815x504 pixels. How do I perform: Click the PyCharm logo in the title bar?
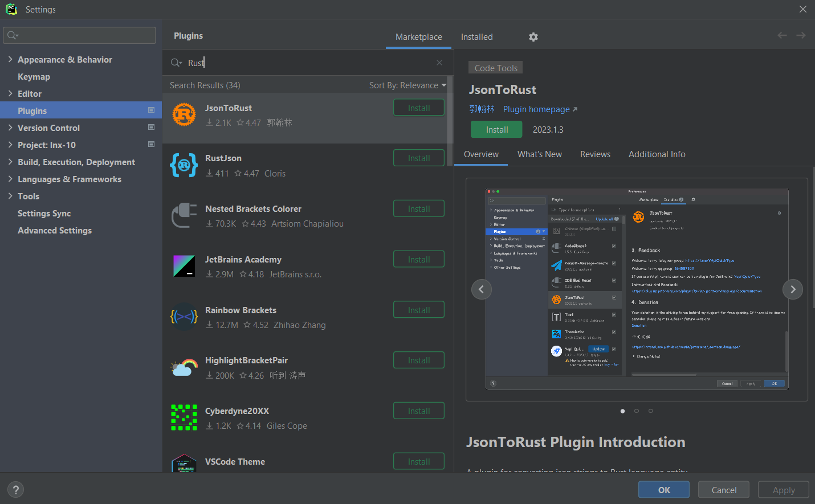click(x=11, y=9)
